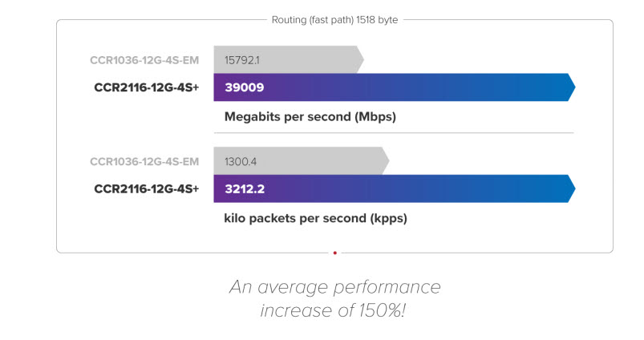Click the CCR1036-12G-4S-EM label in Mbps section
Screen dimensions: 644x340
(x=144, y=60)
